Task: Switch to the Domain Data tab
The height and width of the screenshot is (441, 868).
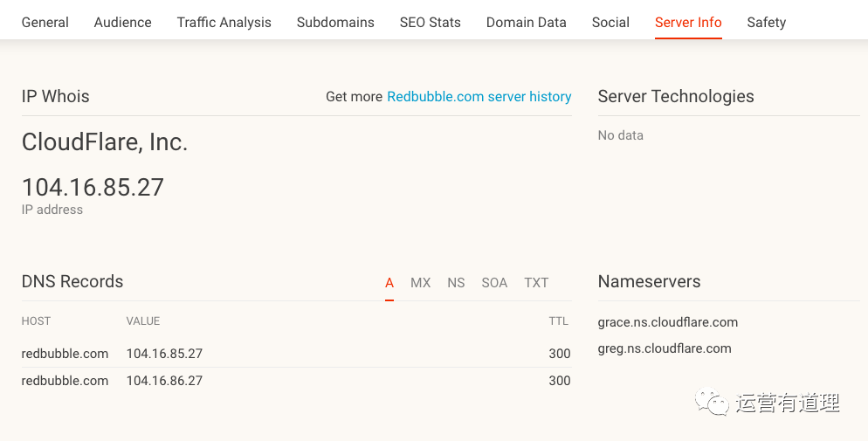Action: coord(526,22)
